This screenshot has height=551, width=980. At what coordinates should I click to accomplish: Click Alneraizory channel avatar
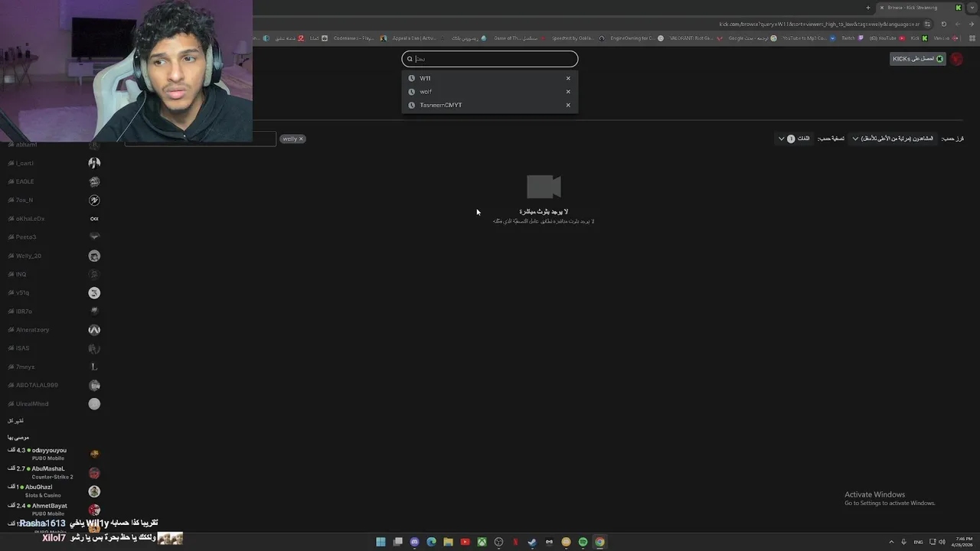pyautogui.click(x=94, y=330)
